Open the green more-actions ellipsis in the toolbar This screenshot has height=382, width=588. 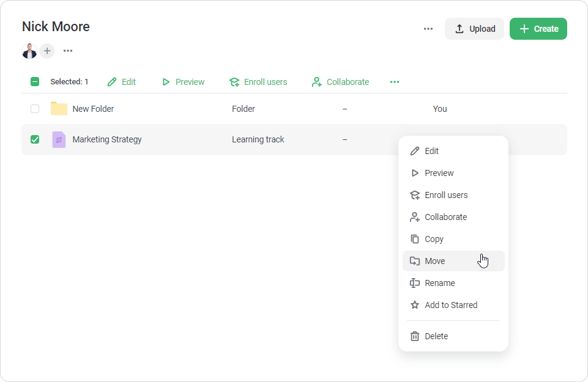tap(395, 82)
